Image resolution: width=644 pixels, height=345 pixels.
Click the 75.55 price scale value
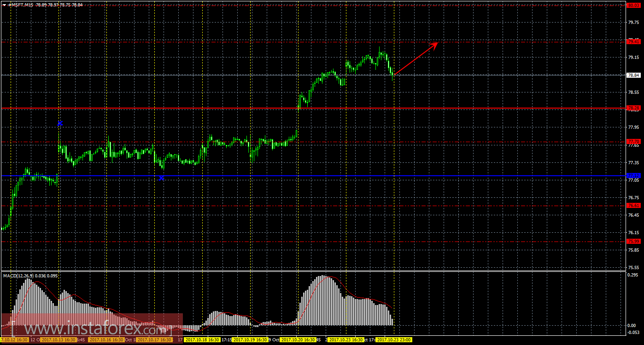click(634, 267)
